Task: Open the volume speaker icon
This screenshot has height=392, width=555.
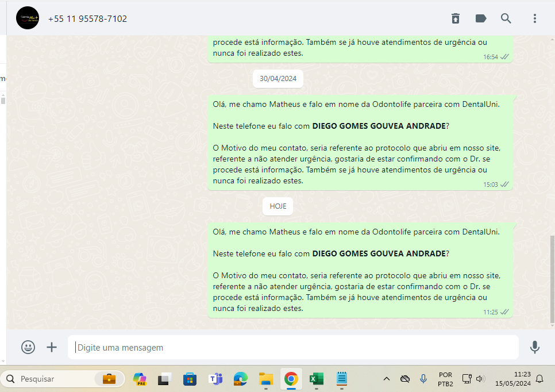Action: point(480,379)
